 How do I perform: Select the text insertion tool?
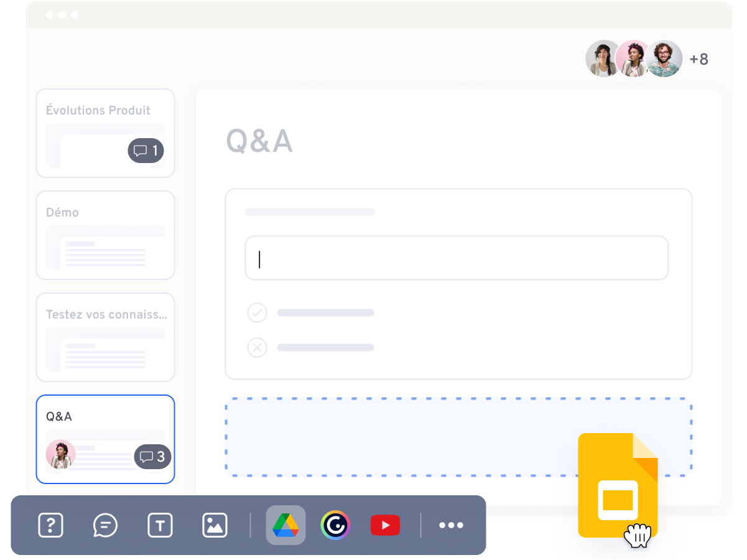point(159,525)
